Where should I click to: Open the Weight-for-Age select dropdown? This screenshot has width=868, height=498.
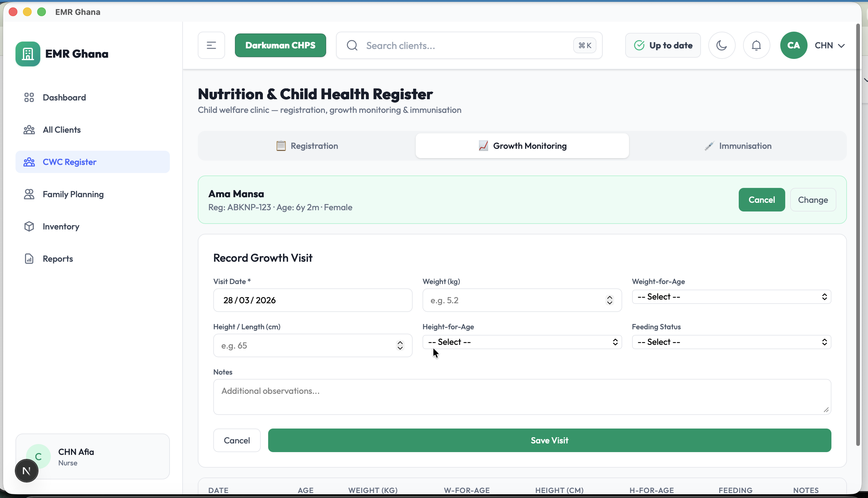coord(731,296)
